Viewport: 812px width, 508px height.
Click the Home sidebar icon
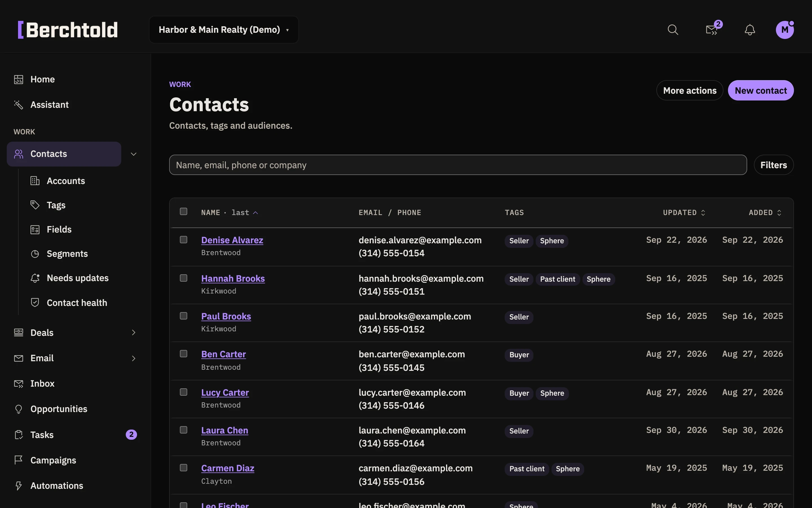coord(18,79)
